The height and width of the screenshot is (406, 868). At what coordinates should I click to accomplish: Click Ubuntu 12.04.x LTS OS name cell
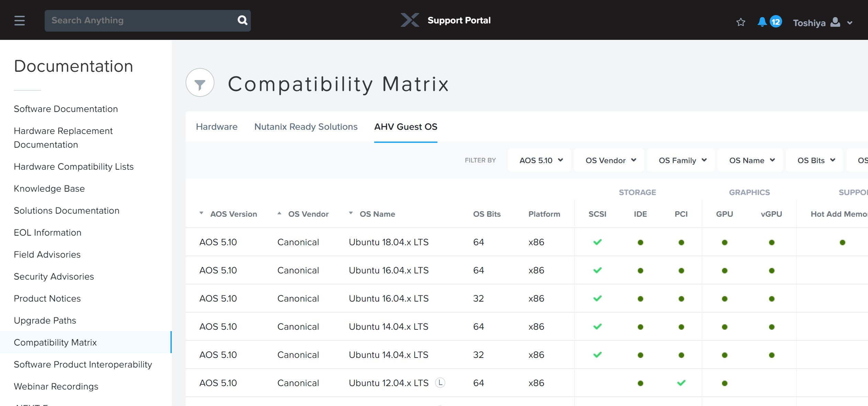[x=389, y=383]
